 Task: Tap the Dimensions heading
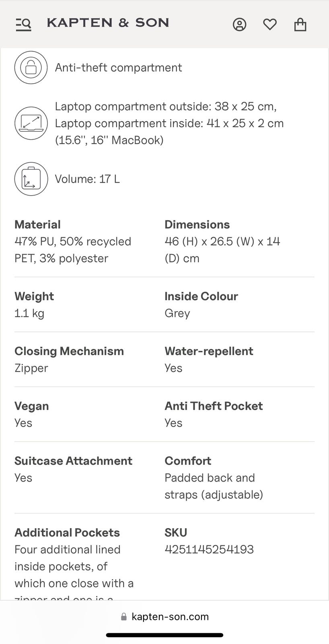tap(197, 224)
